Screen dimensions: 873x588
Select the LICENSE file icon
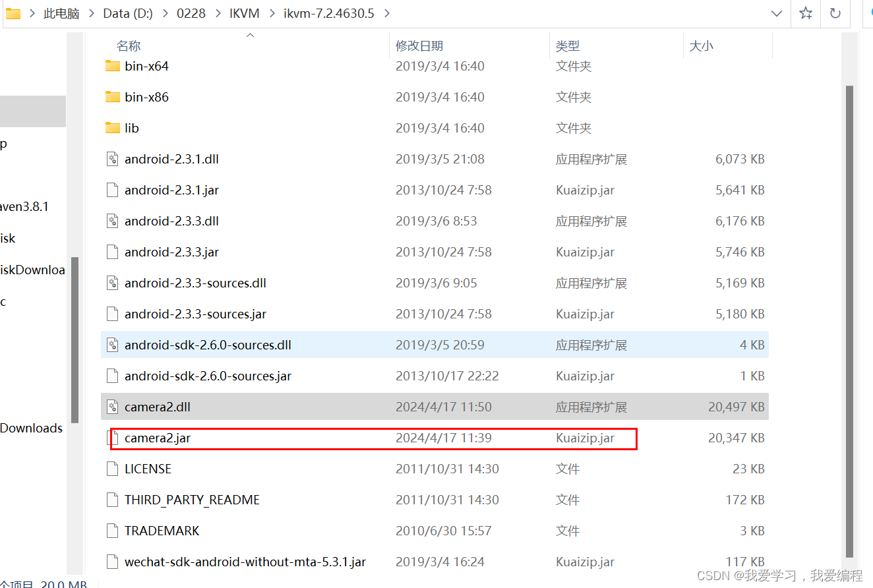pos(112,468)
